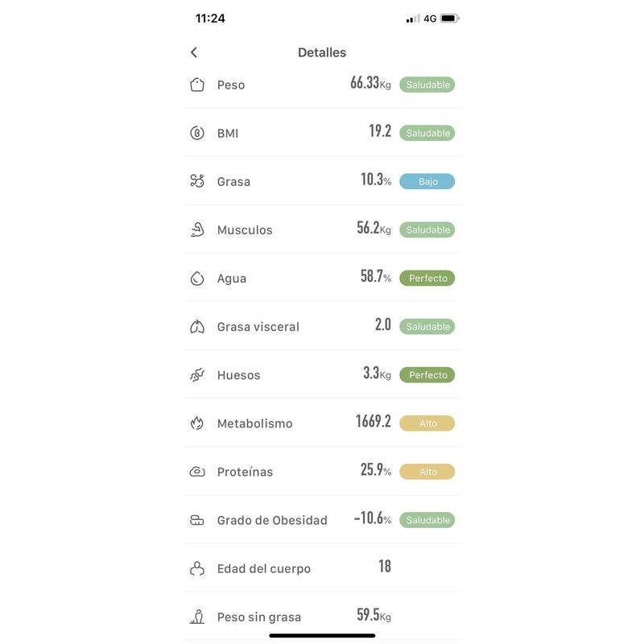Viewport: 644px width, 644px height.
Task: Tap the Peso weight scale icon
Action: (197, 85)
